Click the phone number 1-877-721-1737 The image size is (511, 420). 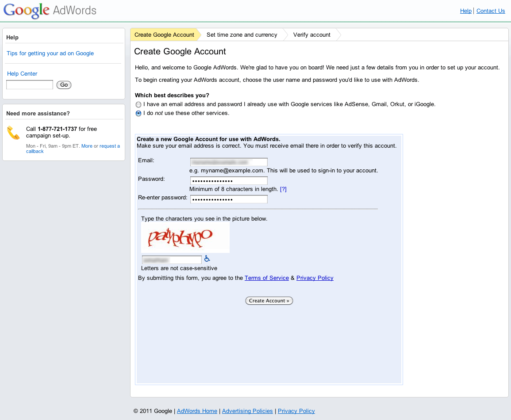point(58,129)
